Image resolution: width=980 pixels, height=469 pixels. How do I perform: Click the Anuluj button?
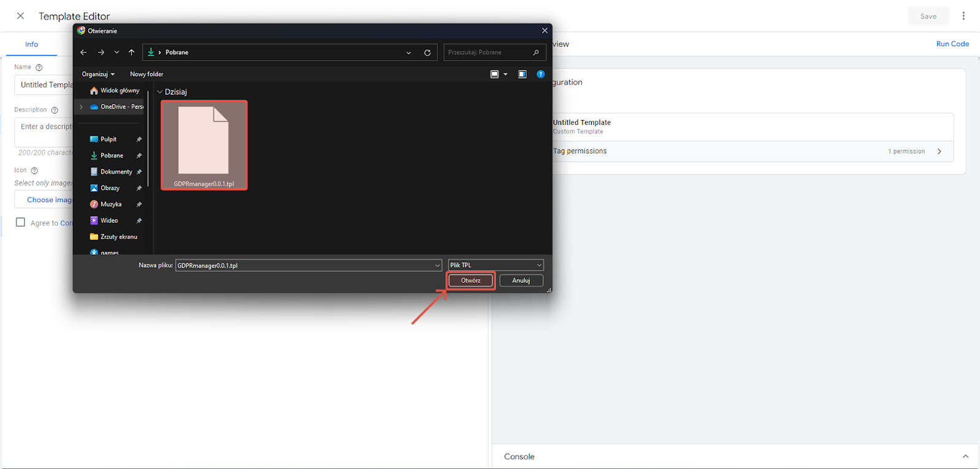521,280
